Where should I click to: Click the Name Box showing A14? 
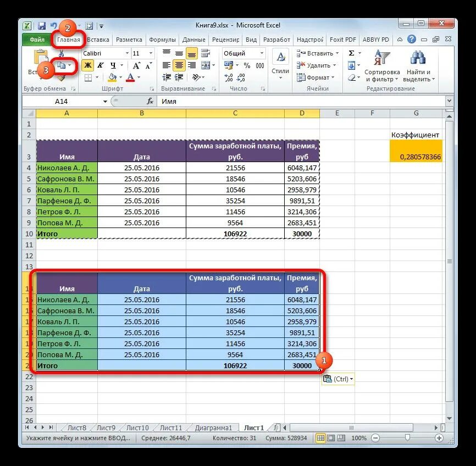62,102
